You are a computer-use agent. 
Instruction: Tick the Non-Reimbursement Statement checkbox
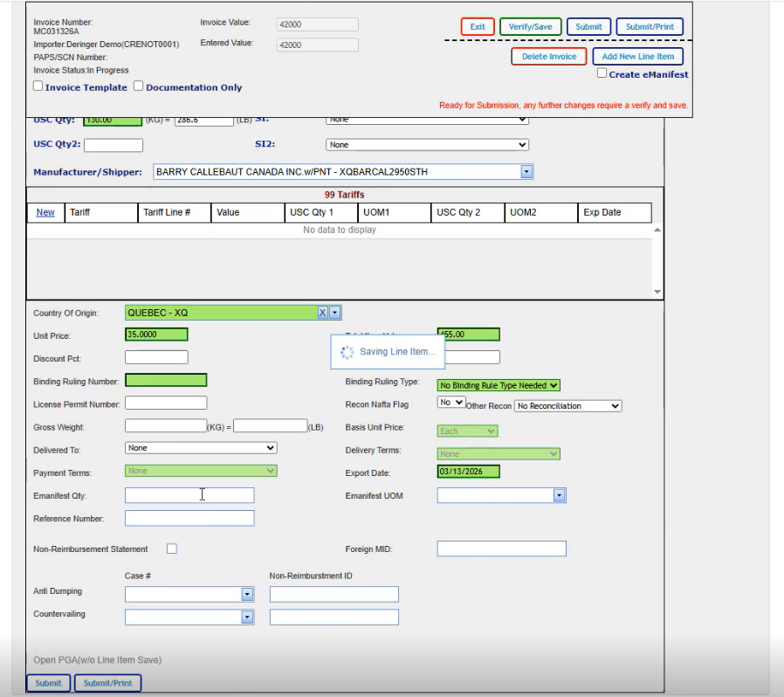click(x=172, y=549)
